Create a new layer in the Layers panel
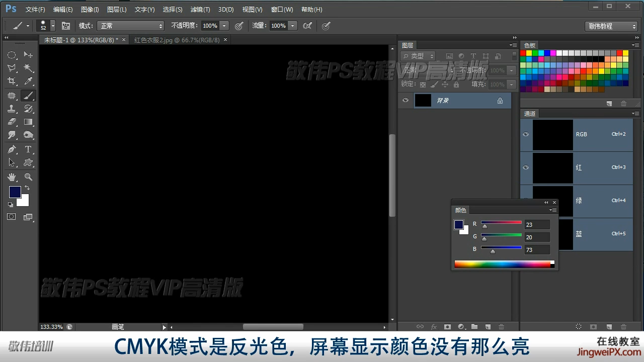644x362 pixels. [488, 327]
